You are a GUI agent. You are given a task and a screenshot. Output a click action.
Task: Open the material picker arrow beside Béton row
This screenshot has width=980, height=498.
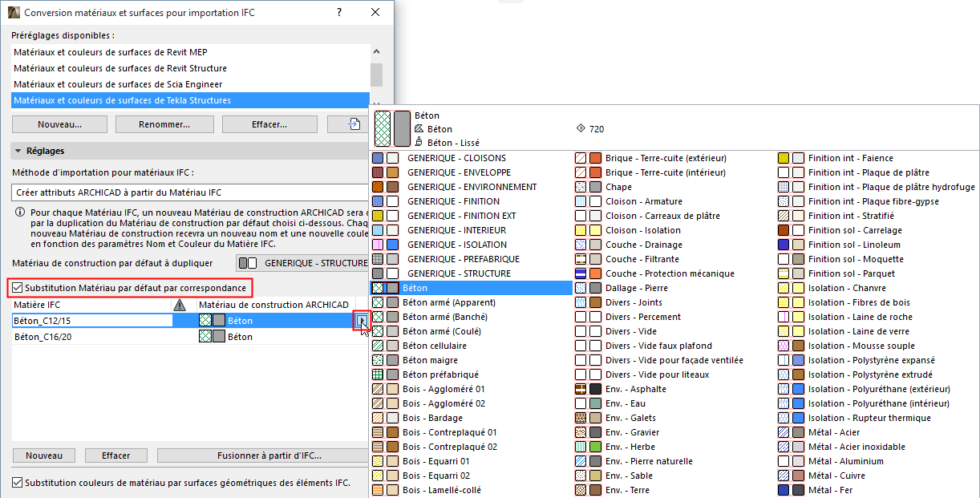coord(362,319)
